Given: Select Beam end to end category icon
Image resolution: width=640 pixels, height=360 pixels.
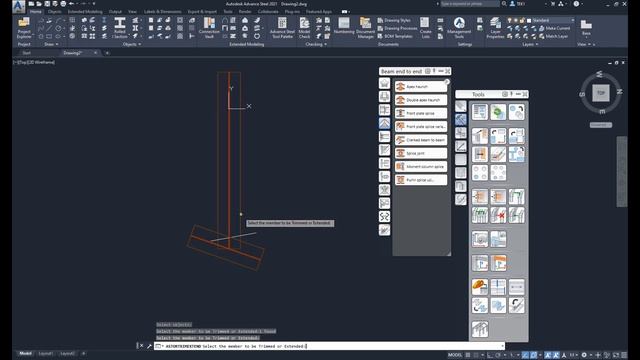Looking at the screenshot, I should [384, 123].
